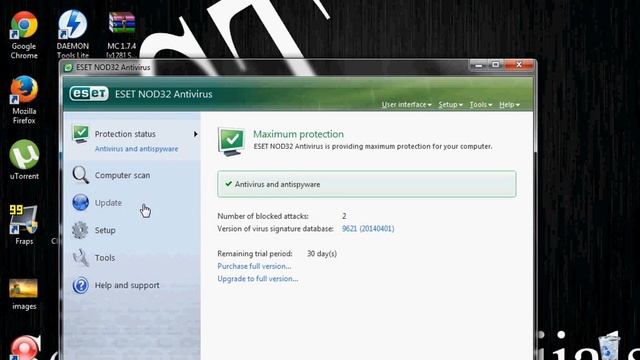Open the Setup sidebar section
This screenshot has height=360, width=640.
pyautogui.click(x=105, y=230)
